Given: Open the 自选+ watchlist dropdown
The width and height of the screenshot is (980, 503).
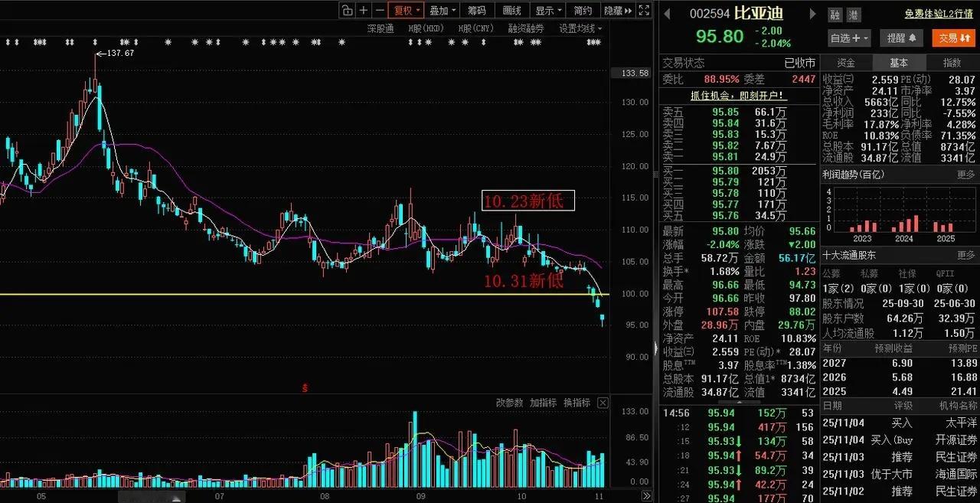Looking at the screenshot, I should coord(849,38).
